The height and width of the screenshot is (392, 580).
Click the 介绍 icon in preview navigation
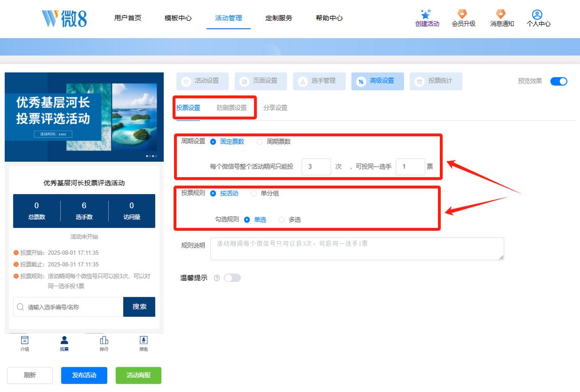click(25, 340)
